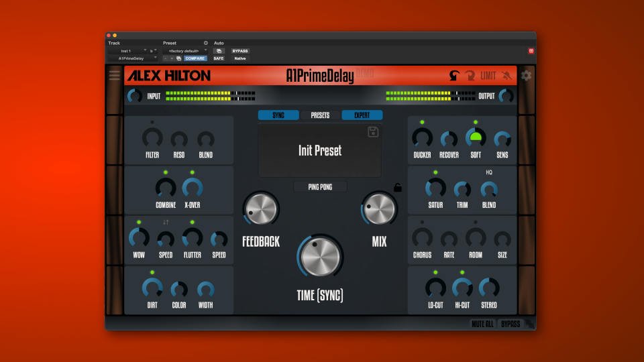Screen dimensions: 644x362
Task: Click the preset copy icon beside Compare
Action: tap(178, 58)
